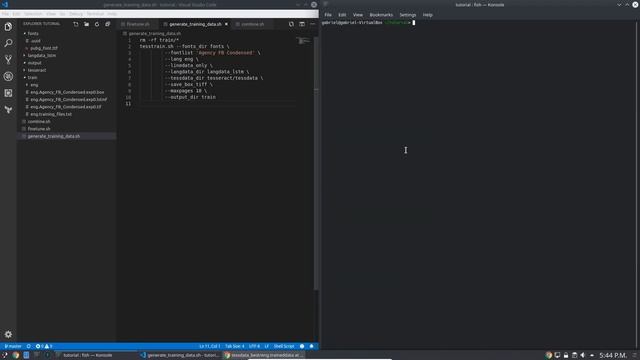The height and width of the screenshot is (360, 640).
Task: Expand the langdata_lstm folder
Action: pos(42,56)
